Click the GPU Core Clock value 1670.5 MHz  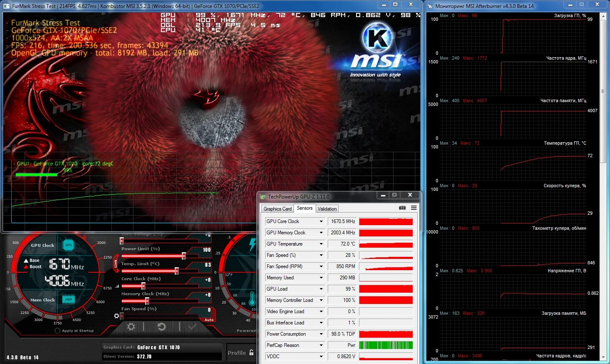[x=343, y=221]
